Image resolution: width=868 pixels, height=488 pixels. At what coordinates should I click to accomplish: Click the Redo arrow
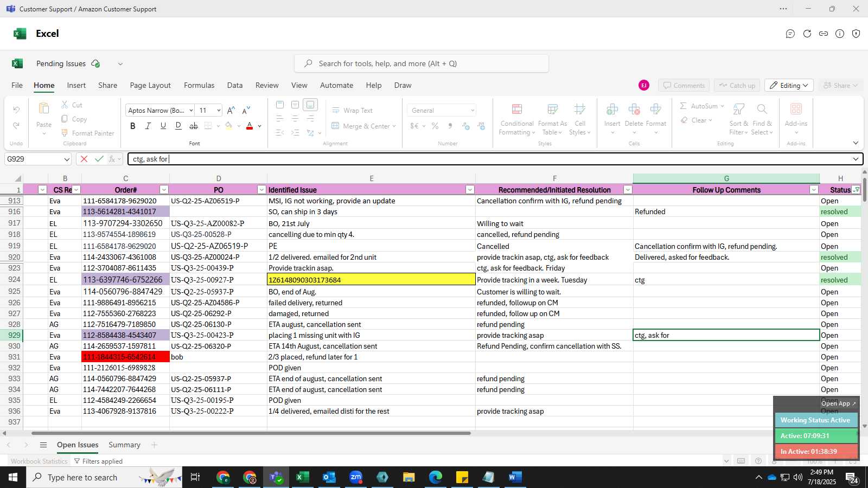[x=16, y=126]
